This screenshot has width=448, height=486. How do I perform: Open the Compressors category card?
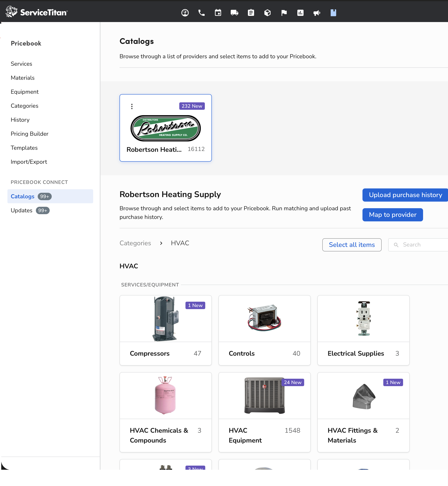(165, 330)
